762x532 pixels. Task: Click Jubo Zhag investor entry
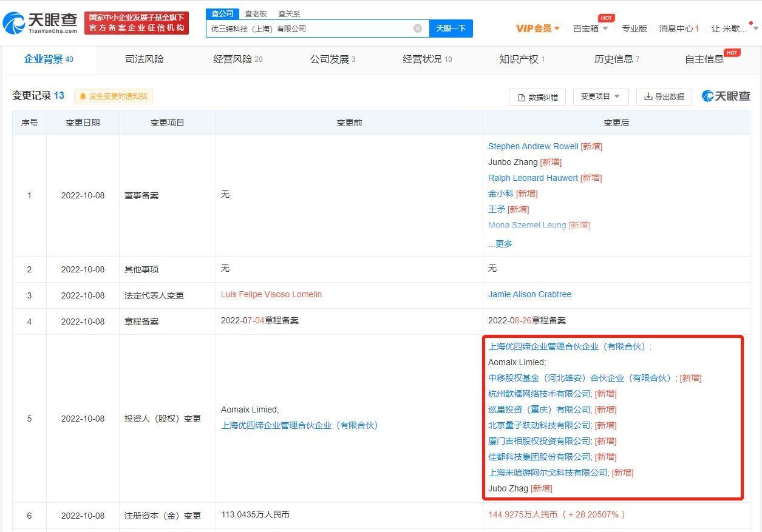tap(508, 488)
